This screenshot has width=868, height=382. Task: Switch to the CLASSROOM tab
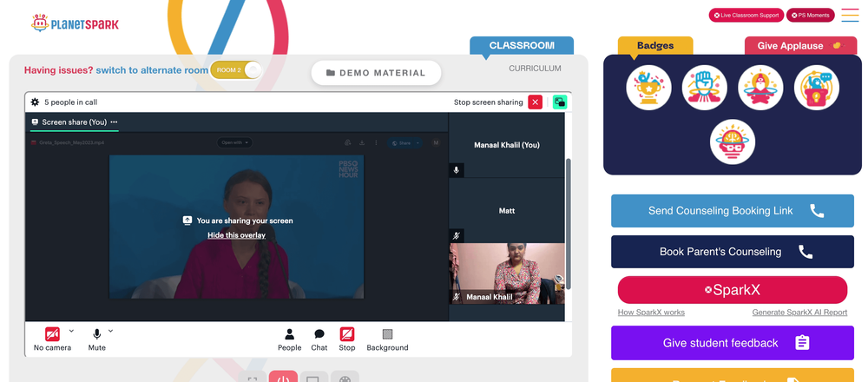click(522, 45)
